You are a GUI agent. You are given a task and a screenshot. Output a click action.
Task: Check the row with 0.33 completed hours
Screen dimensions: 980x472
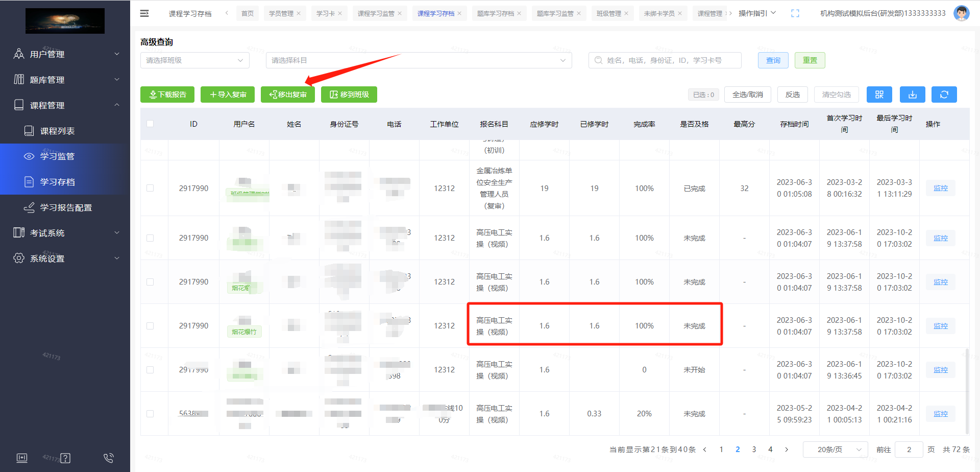(150, 414)
